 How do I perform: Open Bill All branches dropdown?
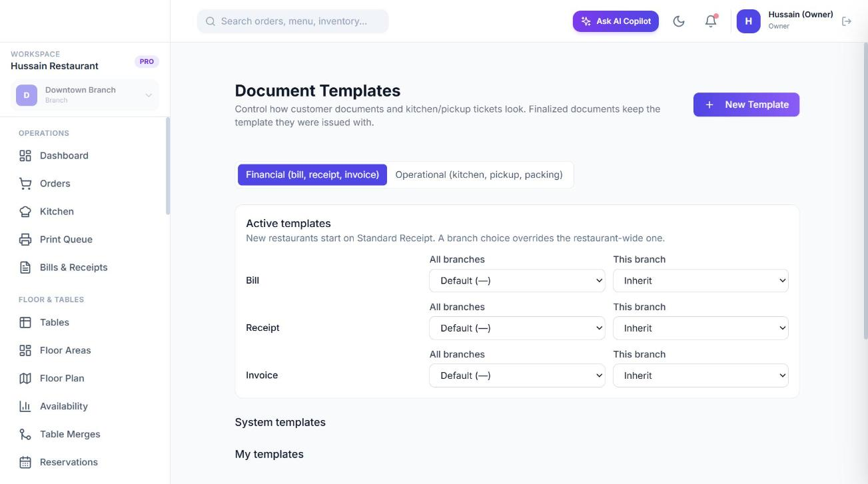click(x=517, y=281)
